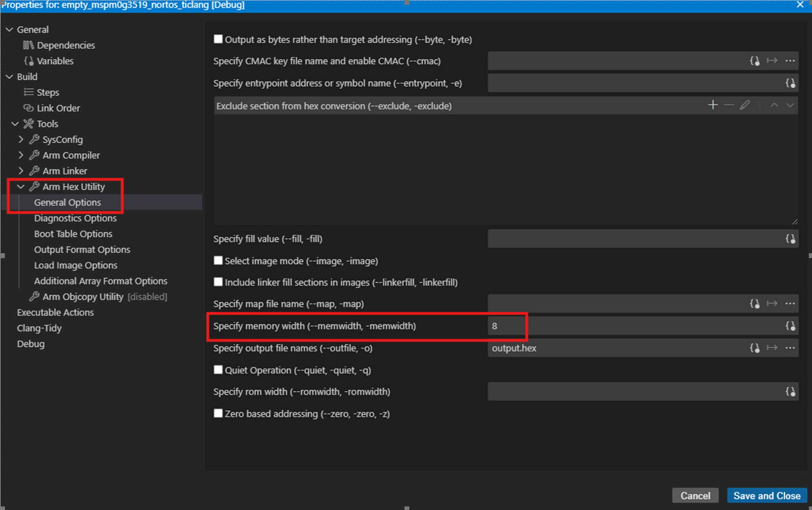
Task: Click the browse arrow icon in output file row
Action: click(772, 348)
